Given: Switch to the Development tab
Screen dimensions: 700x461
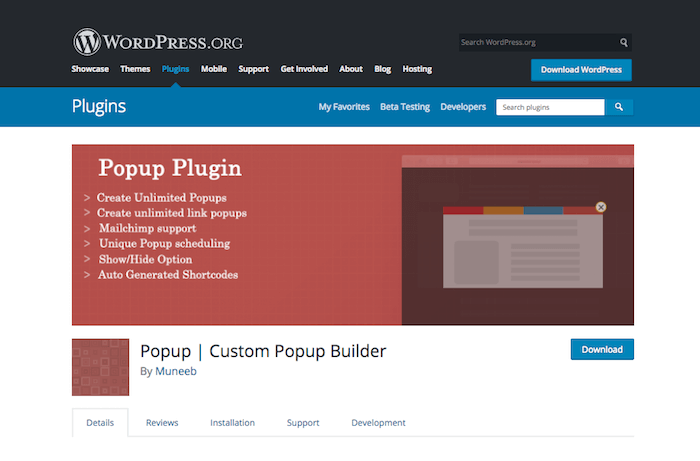Looking at the screenshot, I should [379, 423].
